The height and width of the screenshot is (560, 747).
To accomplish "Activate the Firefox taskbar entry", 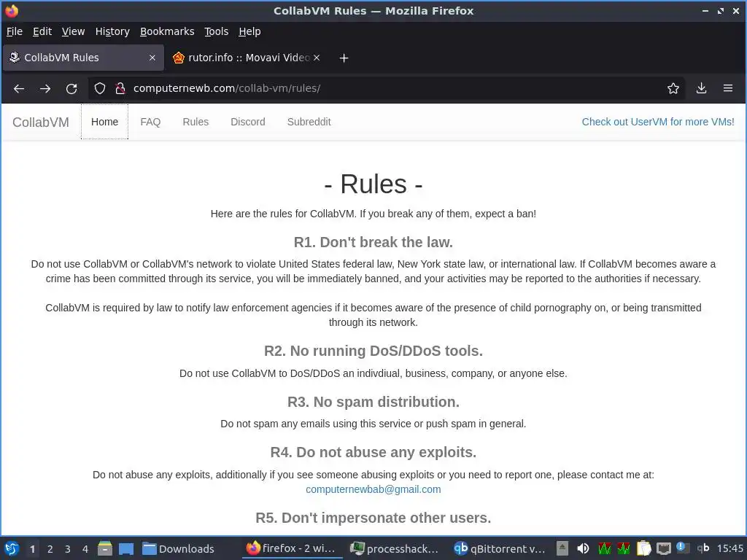I will coord(292,548).
